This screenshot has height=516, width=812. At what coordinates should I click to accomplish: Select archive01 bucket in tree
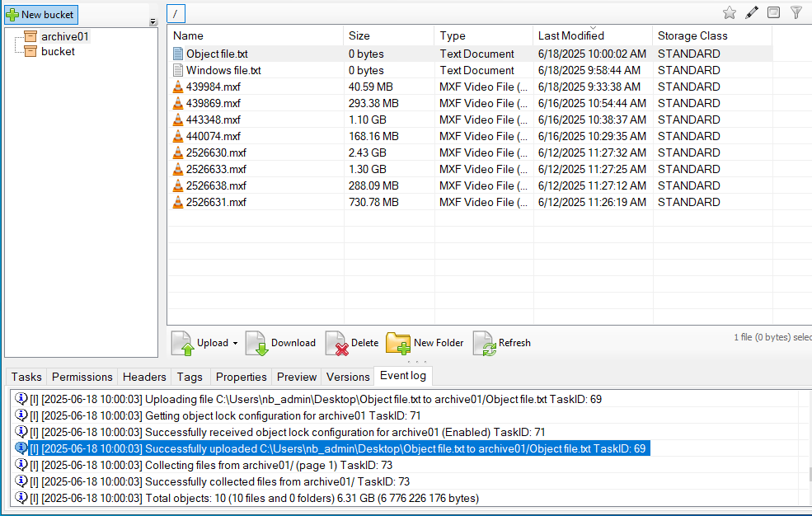pyautogui.click(x=65, y=36)
